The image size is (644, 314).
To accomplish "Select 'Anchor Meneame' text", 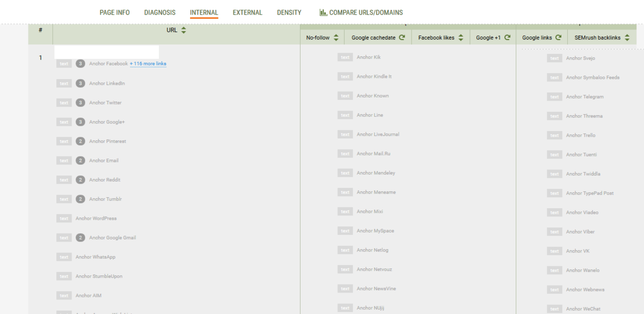I will [x=376, y=192].
